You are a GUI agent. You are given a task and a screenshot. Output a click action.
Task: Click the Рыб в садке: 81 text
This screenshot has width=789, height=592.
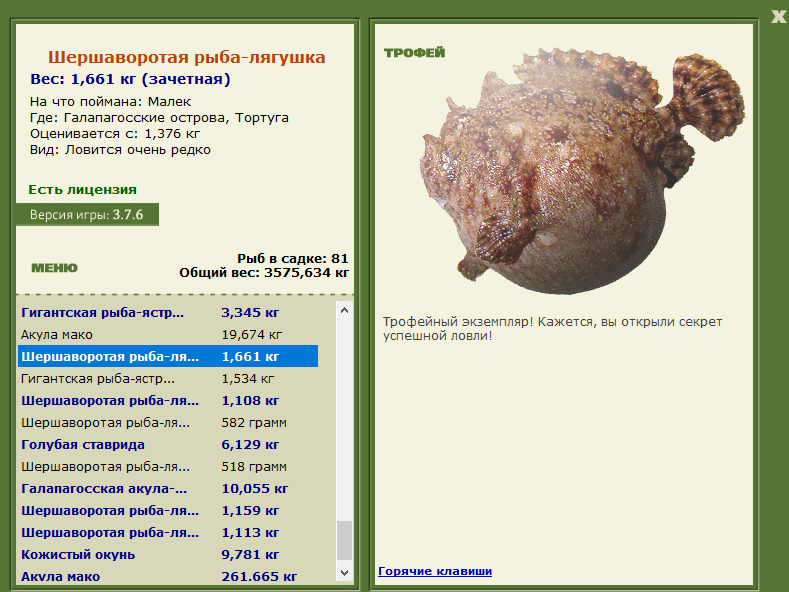point(293,259)
